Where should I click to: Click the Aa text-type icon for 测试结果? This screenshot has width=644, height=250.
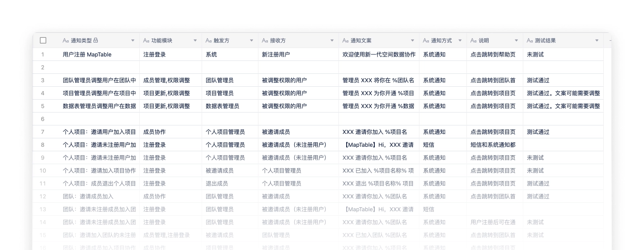point(530,41)
